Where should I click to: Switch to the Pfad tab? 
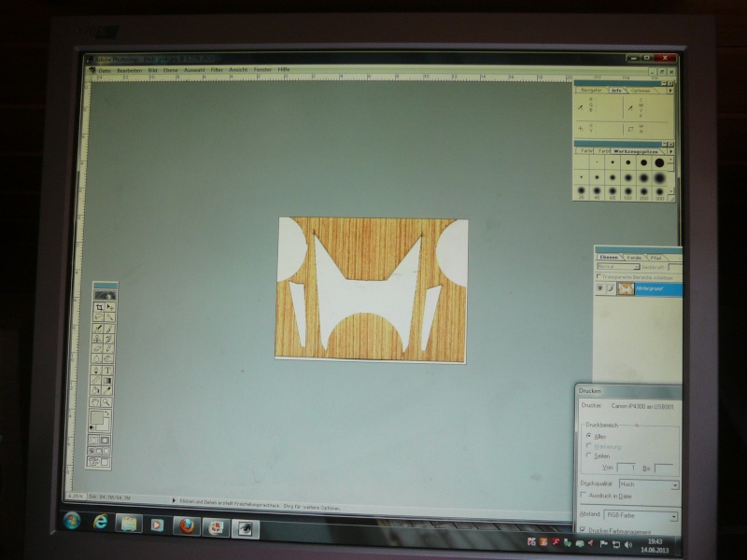pos(655,258)
